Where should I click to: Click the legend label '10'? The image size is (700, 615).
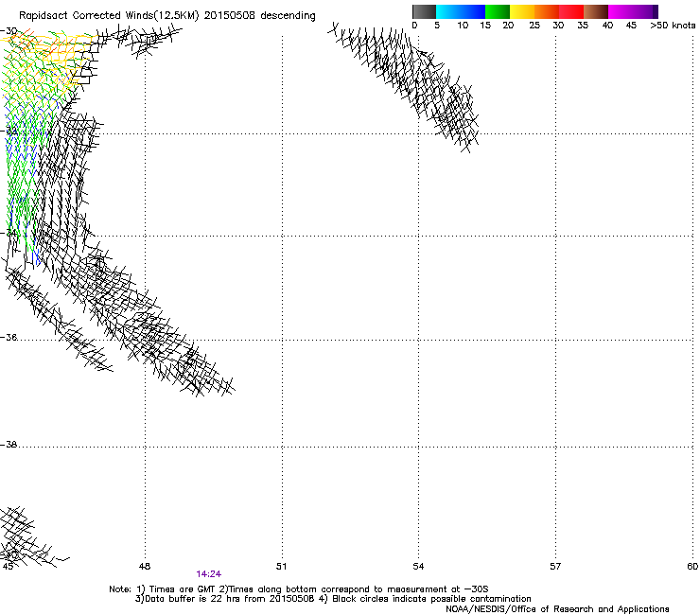(463, 26)
